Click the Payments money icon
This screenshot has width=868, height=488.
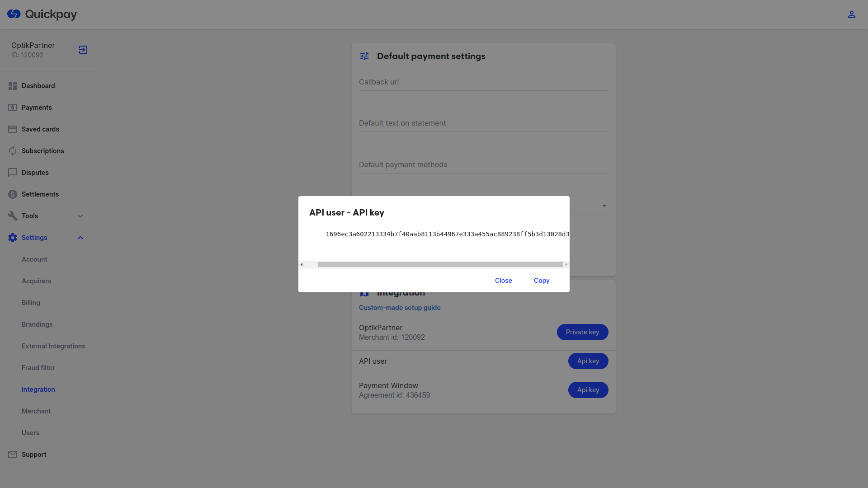point(13,108)
